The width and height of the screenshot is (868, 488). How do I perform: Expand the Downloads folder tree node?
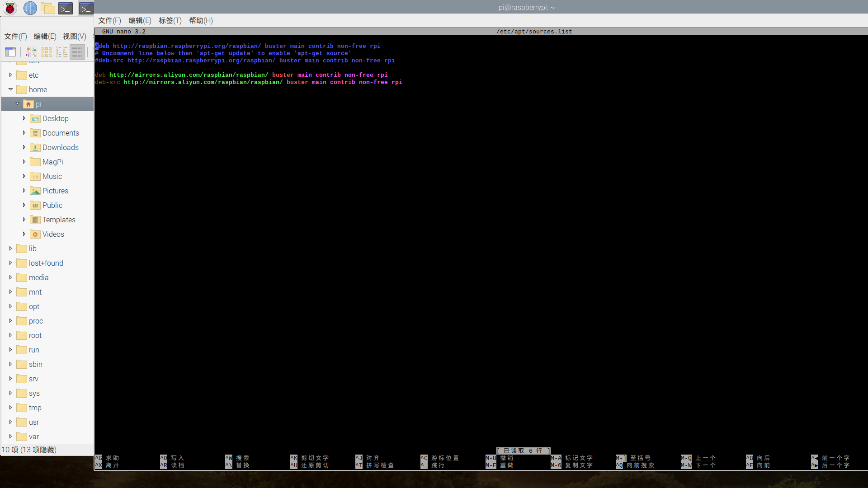pyautogui.click(x=24, y=147)
